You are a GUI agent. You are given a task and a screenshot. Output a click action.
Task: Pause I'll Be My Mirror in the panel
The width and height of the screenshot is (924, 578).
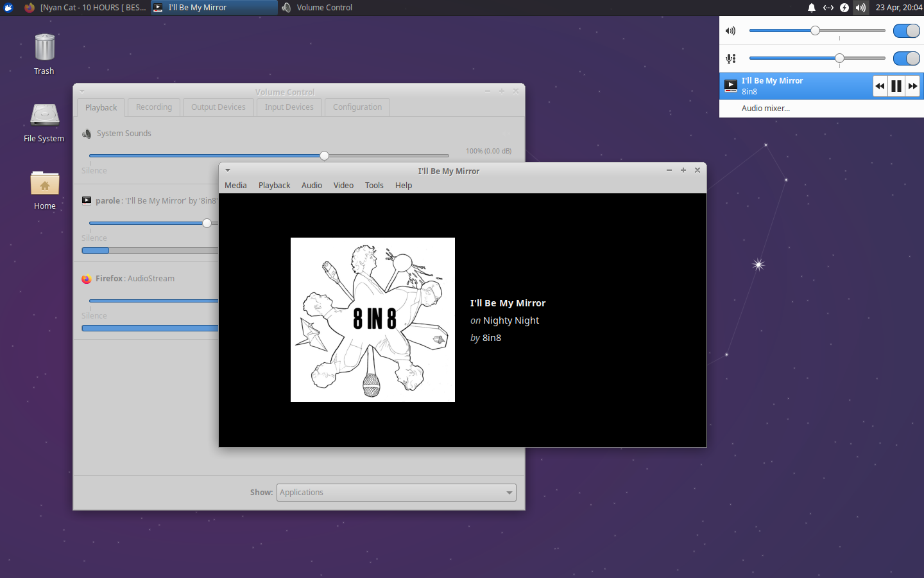coord(896,85)
